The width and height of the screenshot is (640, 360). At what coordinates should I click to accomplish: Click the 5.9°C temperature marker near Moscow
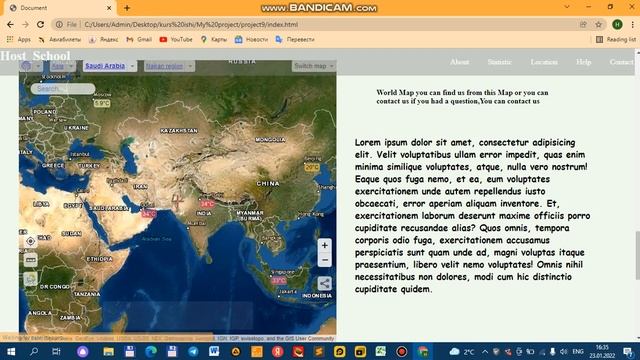tap(102, 103)
